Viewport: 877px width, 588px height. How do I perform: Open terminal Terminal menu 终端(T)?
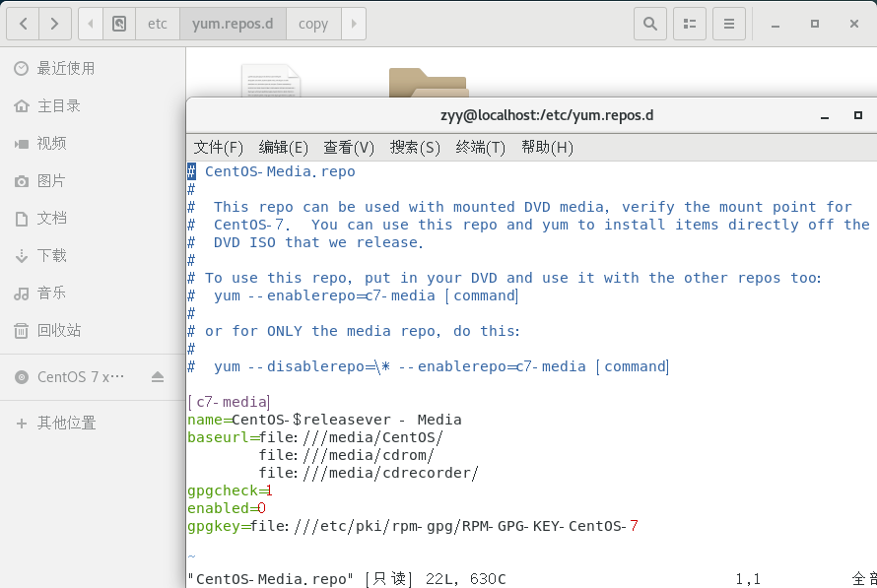481,148
